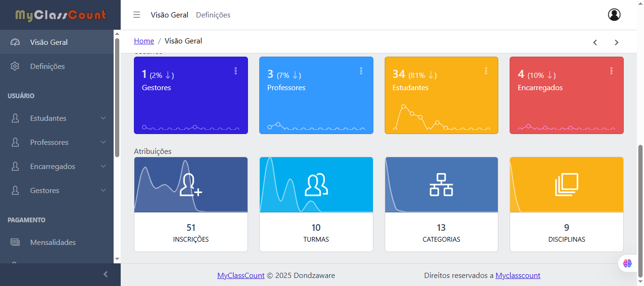This screenshot has height=286, width=644.
Task: Toggle the hamburger menu icon
Action: coord(137,14)
